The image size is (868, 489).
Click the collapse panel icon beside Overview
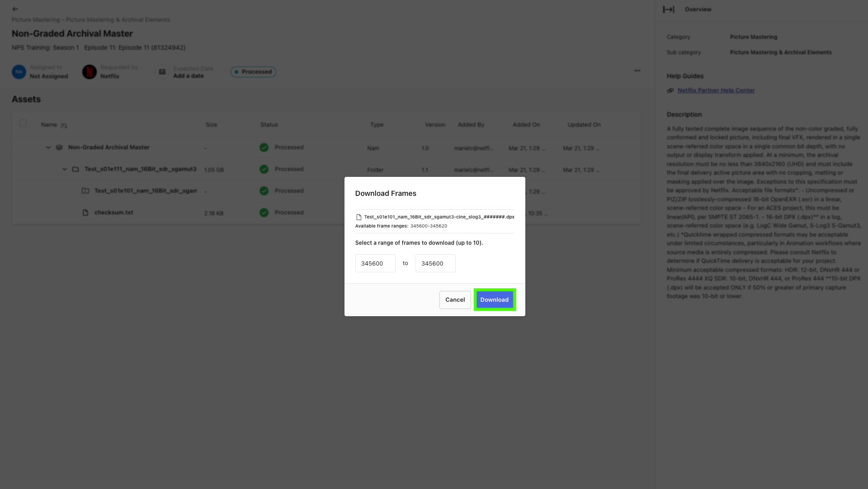click(669, 9)
